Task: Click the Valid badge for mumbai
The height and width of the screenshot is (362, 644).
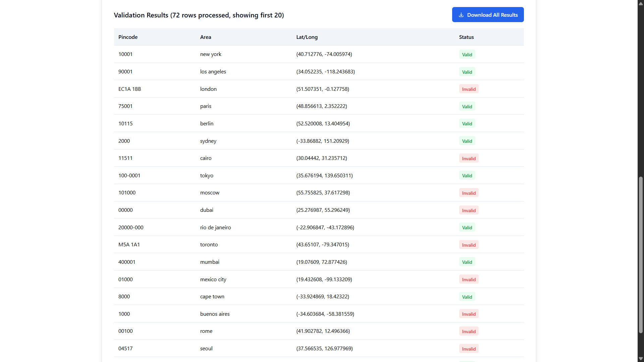Action: [x=467, y=262]
